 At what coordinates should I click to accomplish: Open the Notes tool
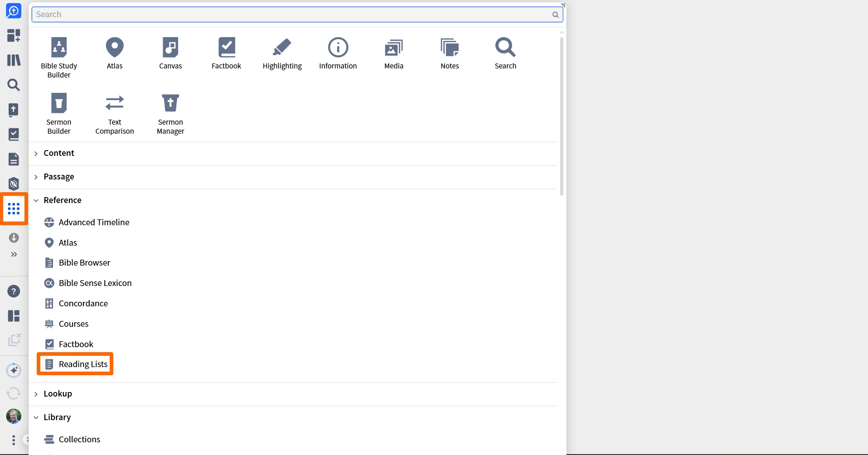pos(450,53)
